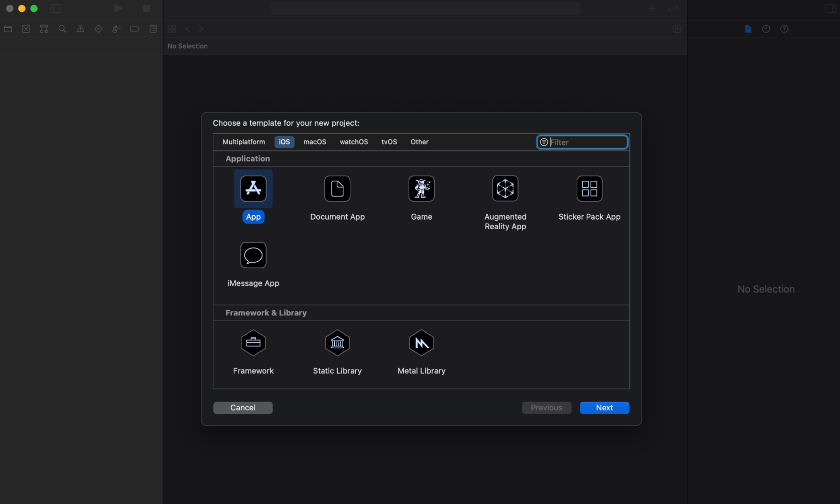Viewport: 840px width, 504px height.
Task: Open the Test navigator diamond icon
Action: click(x=99, y=29)
